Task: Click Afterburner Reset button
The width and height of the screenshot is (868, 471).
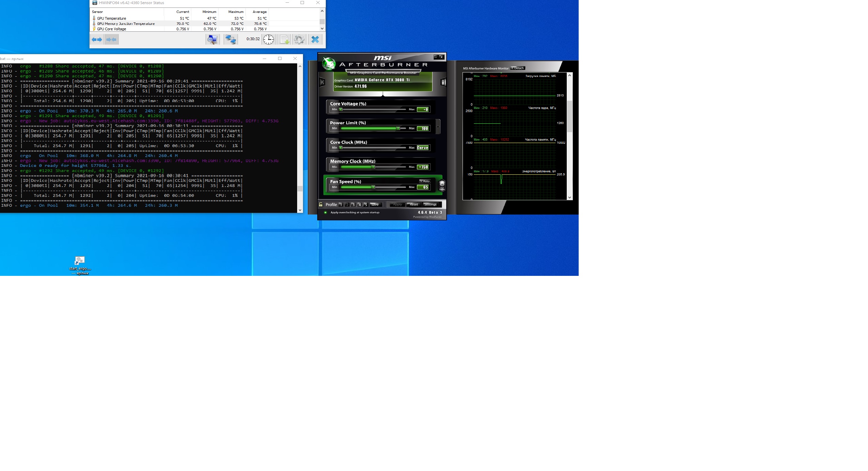Action: 414,204
